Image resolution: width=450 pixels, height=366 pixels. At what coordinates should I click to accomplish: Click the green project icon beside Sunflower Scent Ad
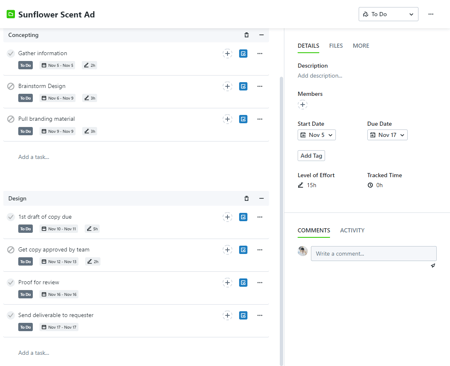point(11,14)
